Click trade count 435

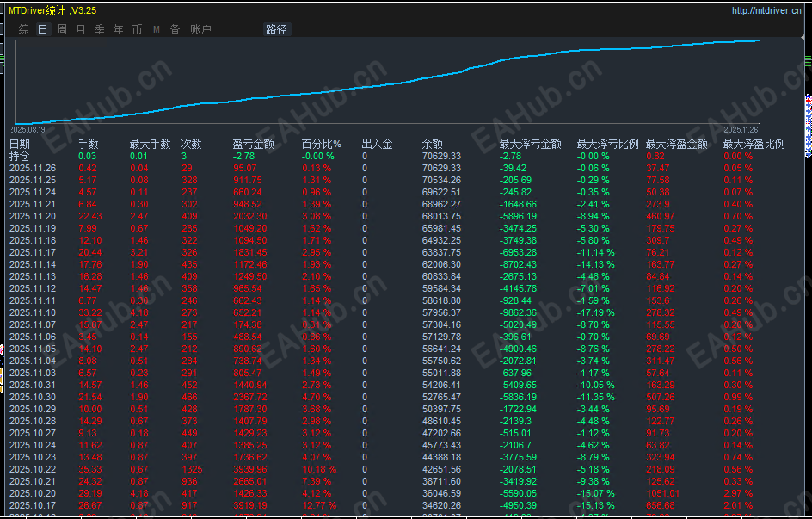pos(189,265)
